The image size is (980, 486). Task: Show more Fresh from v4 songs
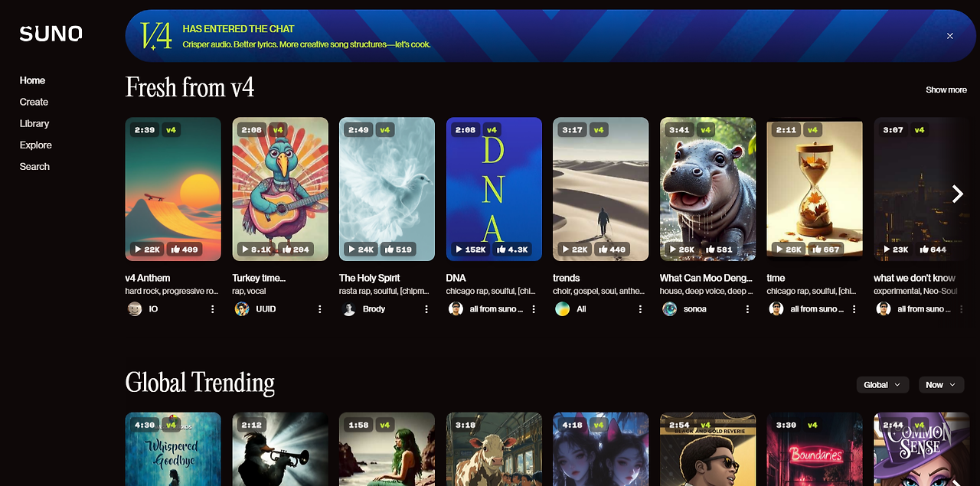(946, 90)
